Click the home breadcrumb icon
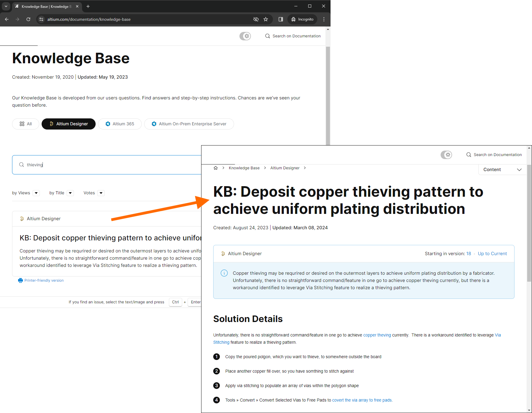The height and width of the screenshot is (413, 532). click(216, 168)
